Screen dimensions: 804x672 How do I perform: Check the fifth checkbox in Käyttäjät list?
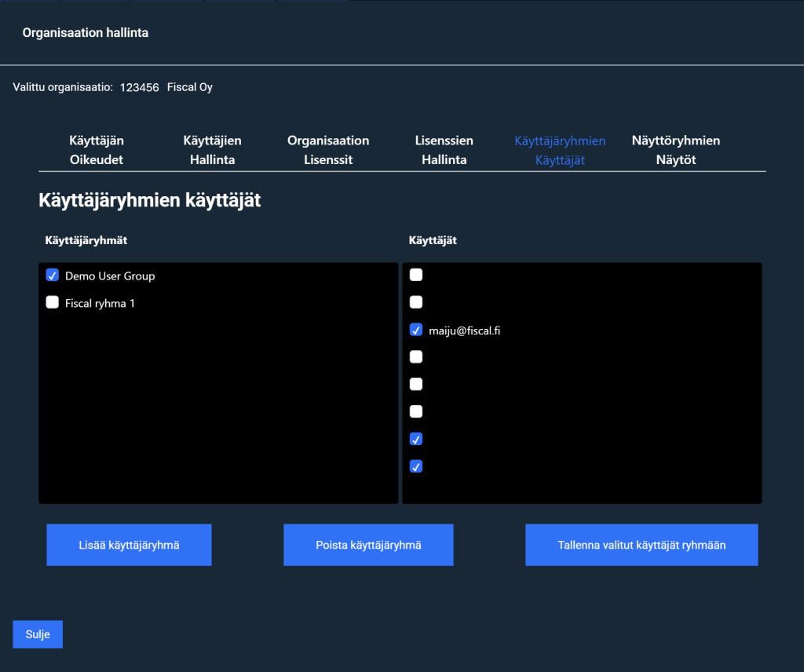point(416,385)
